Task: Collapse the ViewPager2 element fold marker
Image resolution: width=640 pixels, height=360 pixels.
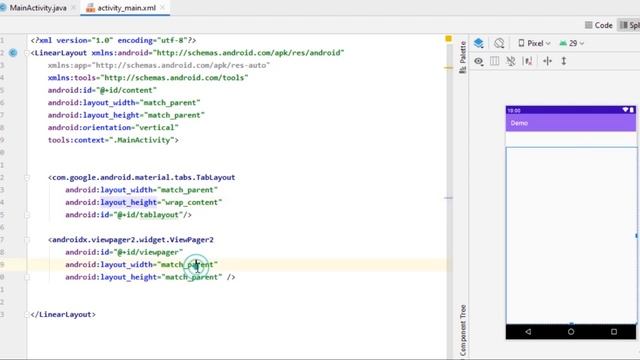Action: [x=27, y=240]
